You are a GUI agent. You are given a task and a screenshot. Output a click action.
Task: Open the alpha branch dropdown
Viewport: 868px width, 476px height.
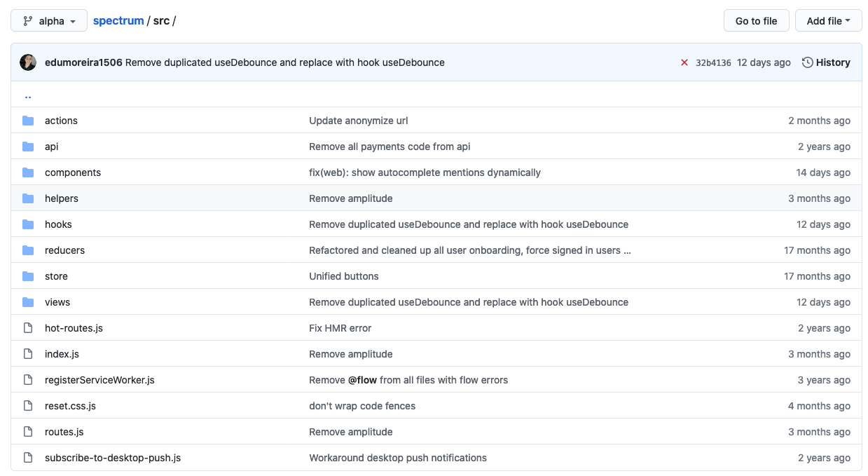(x=48, y=20)
